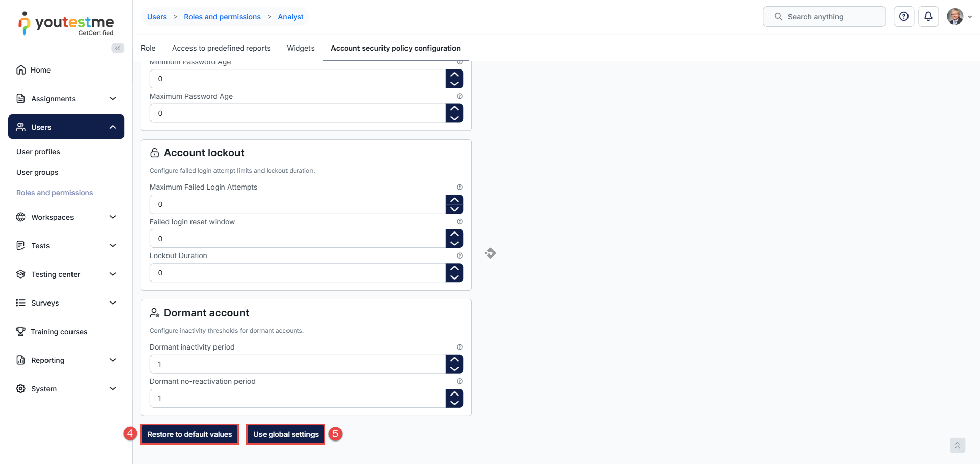Viewport: 980px width, 464px height.
Task: Collapse the sidebar with double-chevron icon
Action: coord(118,48)
